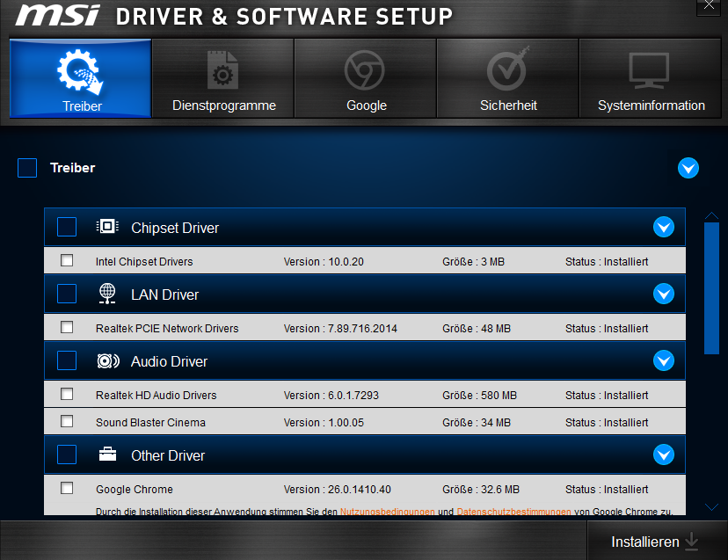Click Realtek HD Audio Drivers name
The image size is (728, 560).
(156, 395)
